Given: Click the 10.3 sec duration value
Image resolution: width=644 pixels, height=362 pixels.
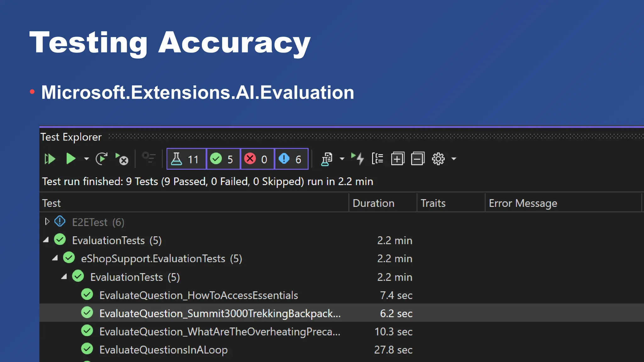Looking at the screenshot, I should [x=393, y=332].
